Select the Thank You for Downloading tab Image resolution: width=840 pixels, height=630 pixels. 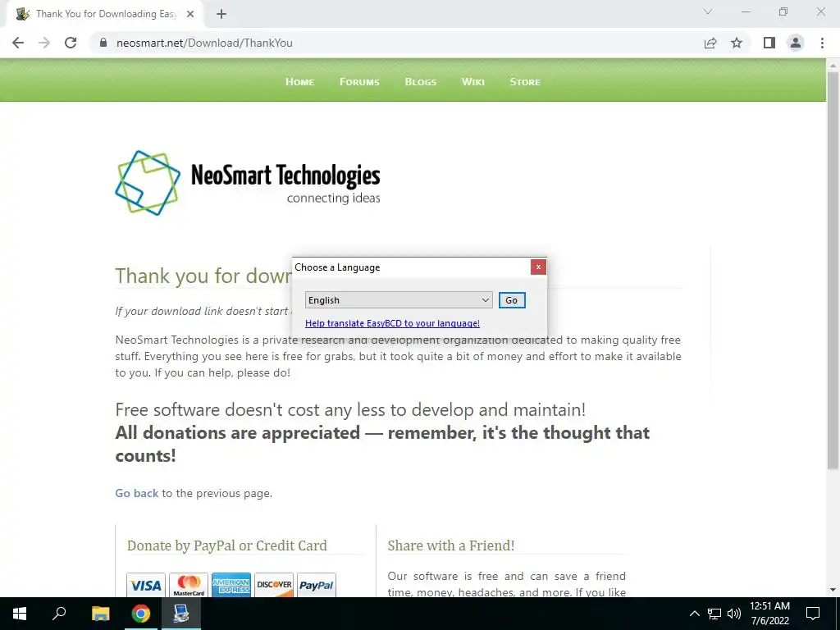(x=104, y=14)
